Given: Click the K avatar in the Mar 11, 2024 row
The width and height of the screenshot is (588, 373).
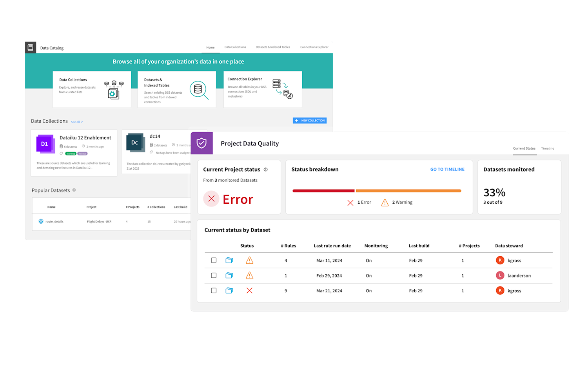Looking at the screenshot, I should 500,260.
